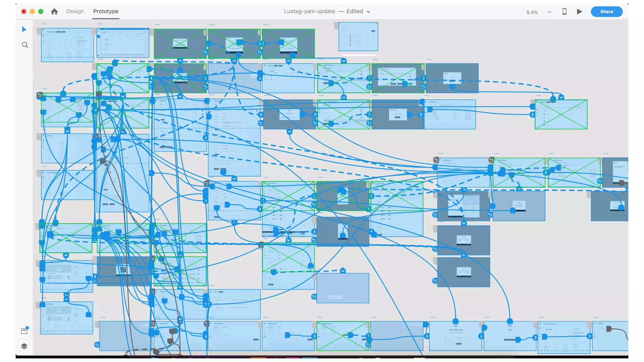Screen dimensions: 644x362
Task: Click connector chevron above far-right green-crossed artboard
Action: coord(561,97)
